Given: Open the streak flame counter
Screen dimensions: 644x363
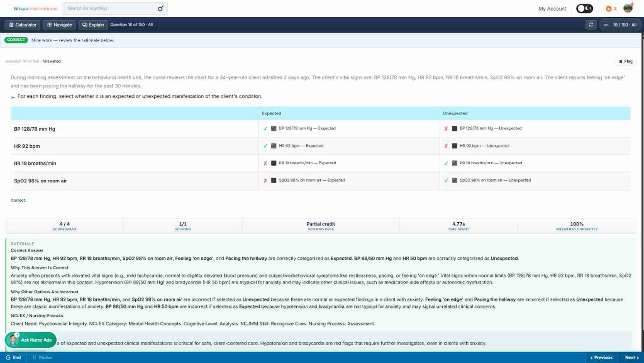Looking at the screenshot, I should [611, 8].
